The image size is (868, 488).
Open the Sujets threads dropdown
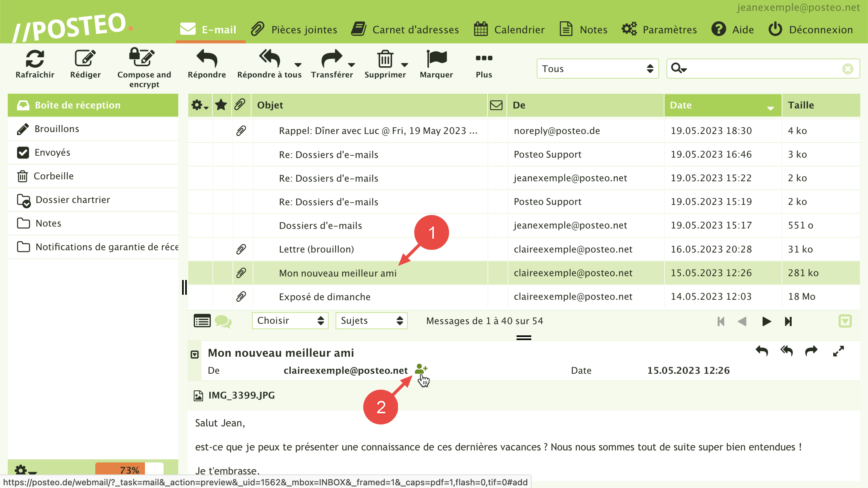click(x=371, y=321)
